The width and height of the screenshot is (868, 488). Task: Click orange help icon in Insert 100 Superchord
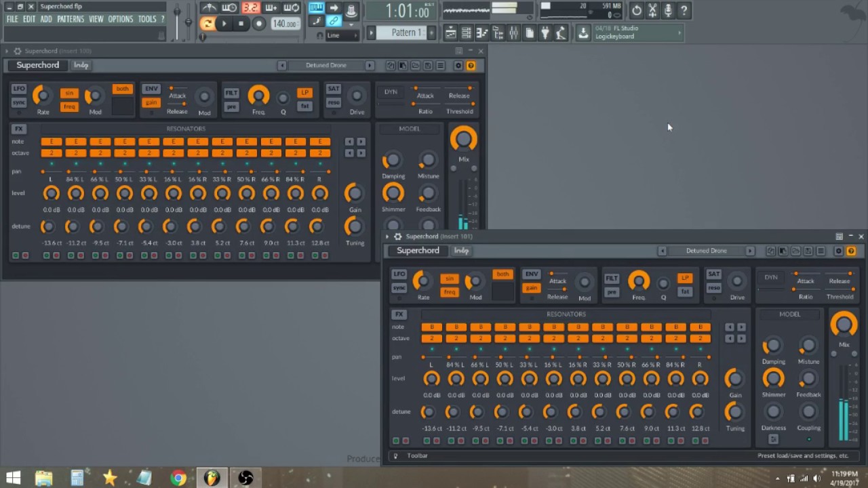tap(471, 66)
